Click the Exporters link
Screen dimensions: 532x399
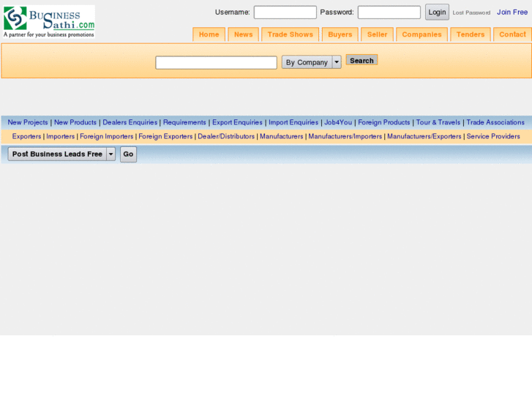click(26, 136)
